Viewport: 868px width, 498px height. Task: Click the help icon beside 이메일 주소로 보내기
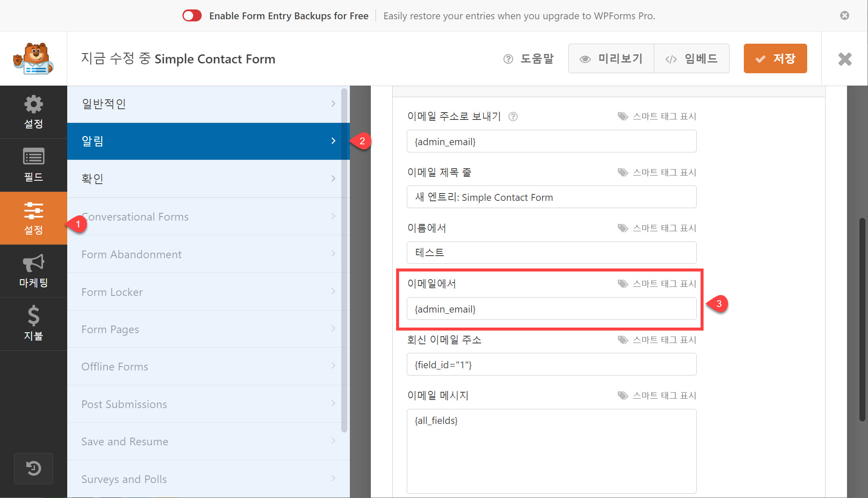pyautogui.click(x=513, y=116)
